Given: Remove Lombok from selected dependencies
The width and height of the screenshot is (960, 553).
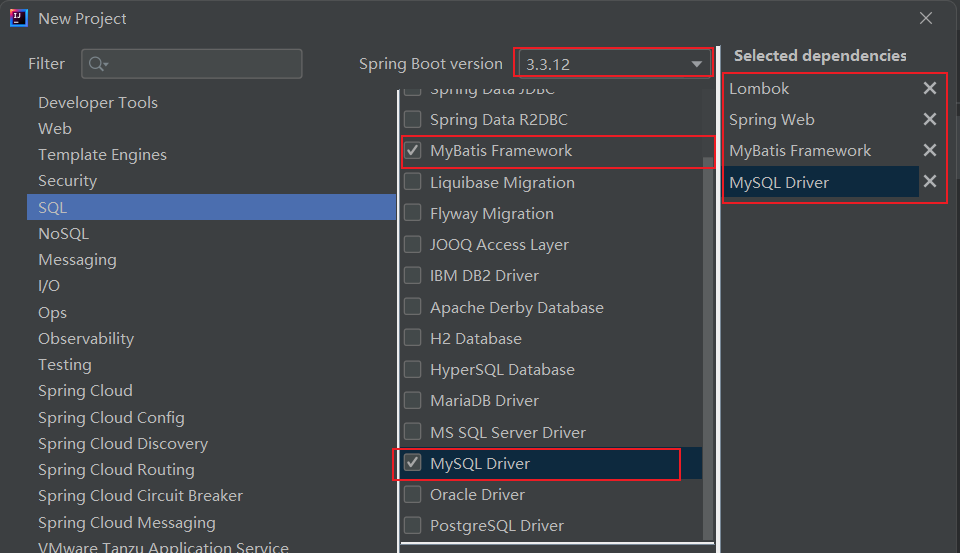Looking at the screenshot, I should pyautogui.click(x=929, y=88).
